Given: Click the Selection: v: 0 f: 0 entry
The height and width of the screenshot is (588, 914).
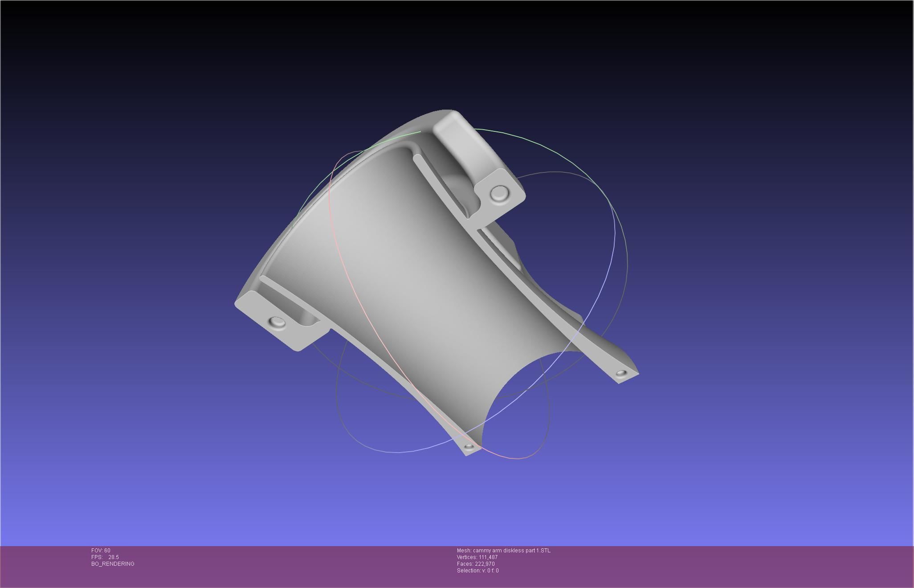Looking at the screenshot, I should pos(477,571).
